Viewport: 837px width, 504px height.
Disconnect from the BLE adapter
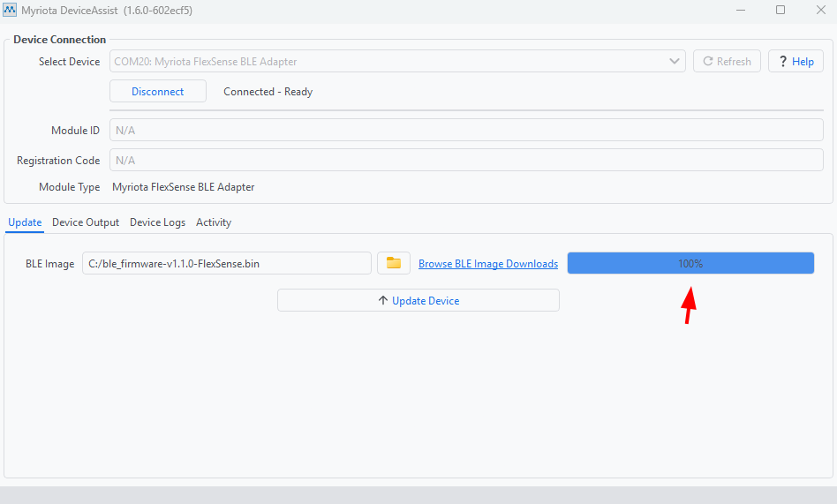(x=158, y=91)
